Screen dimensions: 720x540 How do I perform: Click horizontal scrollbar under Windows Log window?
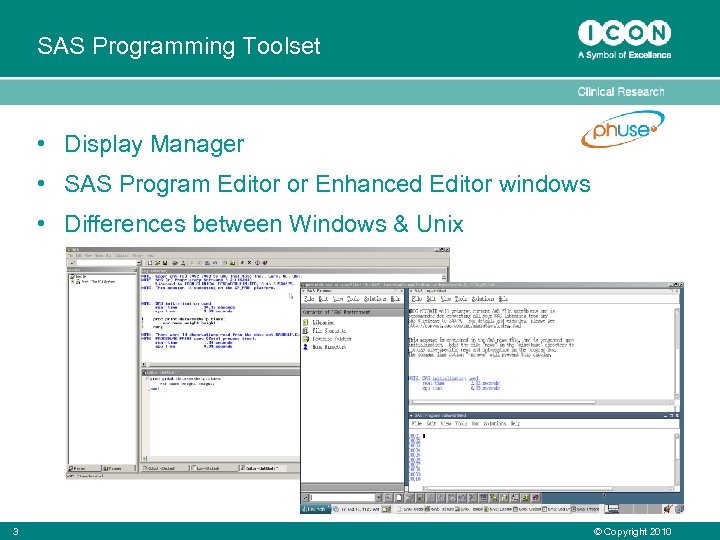[220, 365]
